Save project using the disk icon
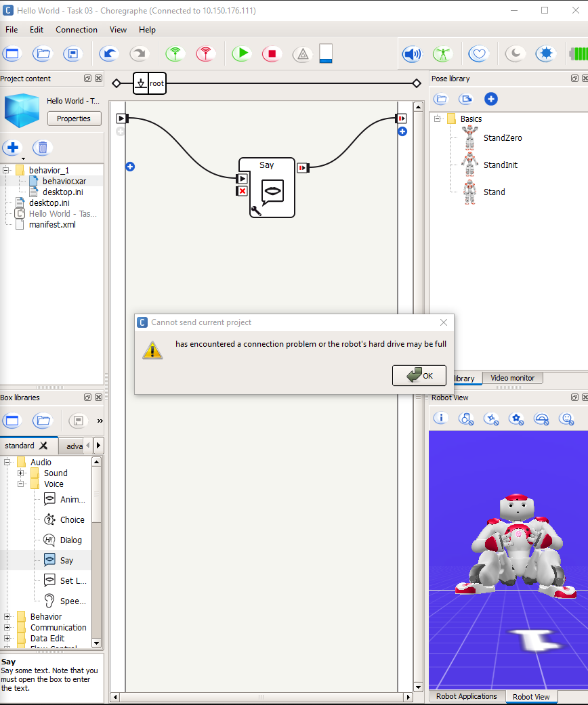 point(73,54)
